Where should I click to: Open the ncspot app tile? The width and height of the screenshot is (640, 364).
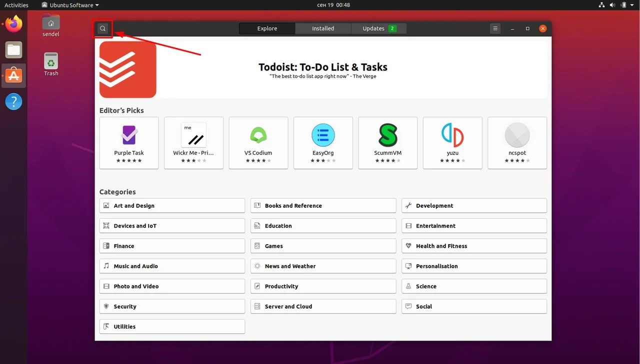[x=517, y=143]
